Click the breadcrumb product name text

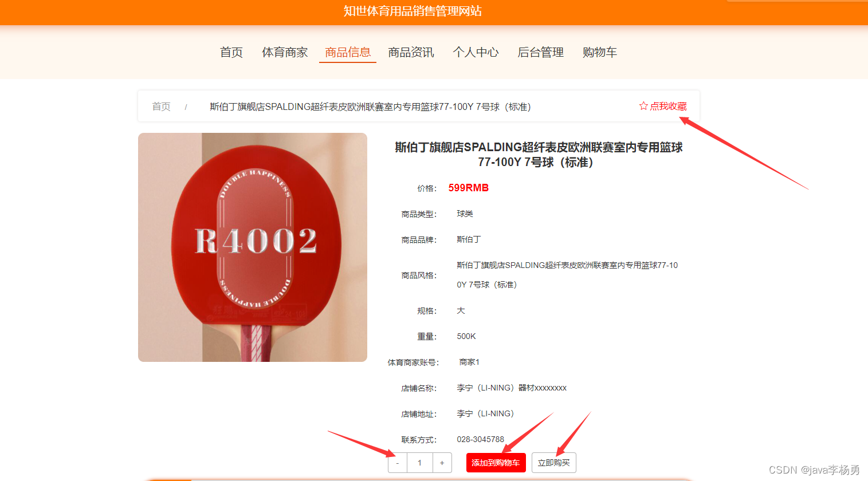(370, 107)
